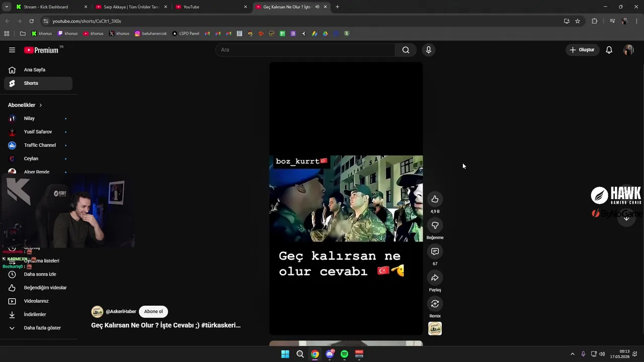This screenshot has height=362, width=644.
Task: Bookmark this page with star
Action: point(578,21)
